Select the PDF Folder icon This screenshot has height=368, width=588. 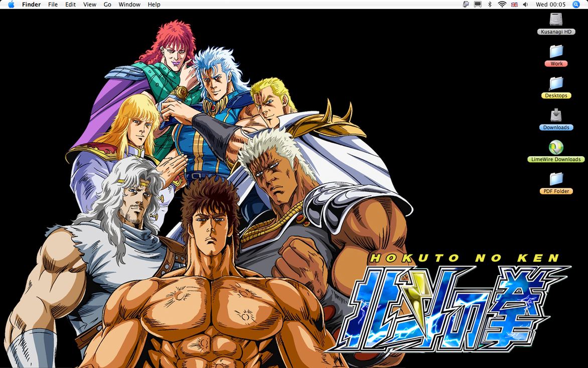556,179
